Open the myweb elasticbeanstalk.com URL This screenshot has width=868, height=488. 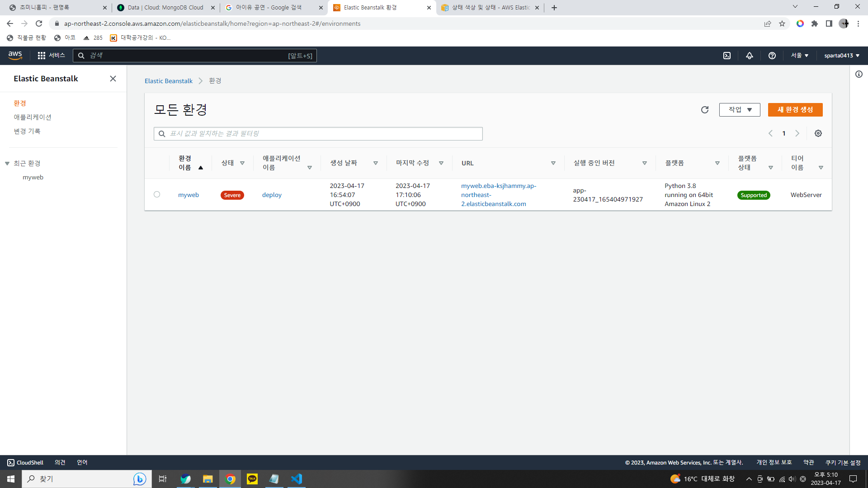499,195
